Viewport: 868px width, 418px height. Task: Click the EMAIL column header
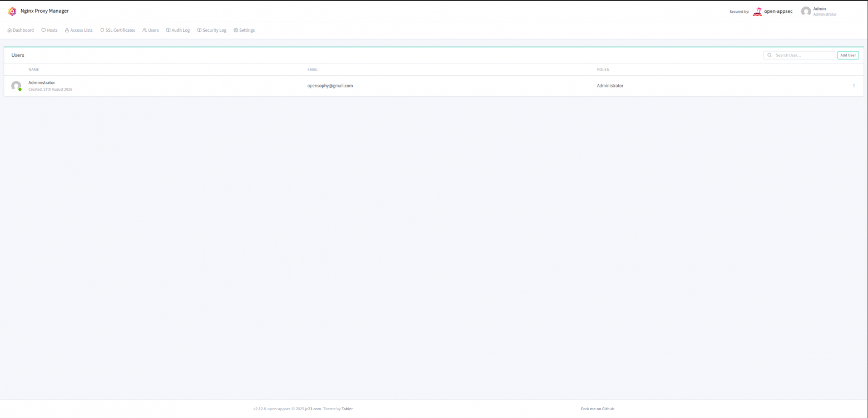coord(313,70)
